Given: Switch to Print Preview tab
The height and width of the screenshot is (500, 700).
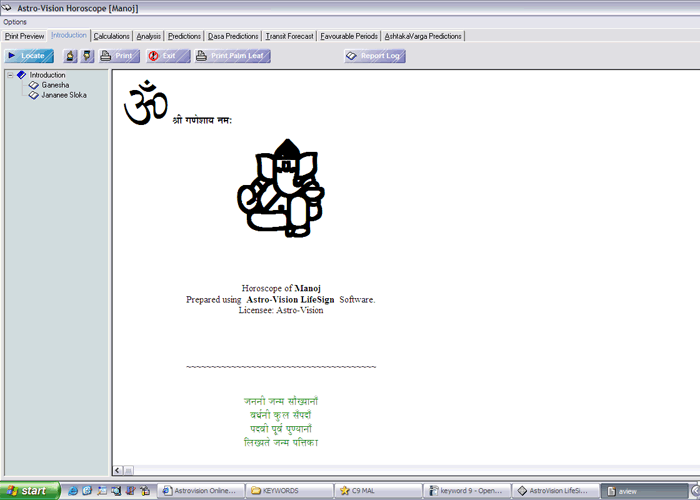Looking at the screenshot, I should 25,36.
